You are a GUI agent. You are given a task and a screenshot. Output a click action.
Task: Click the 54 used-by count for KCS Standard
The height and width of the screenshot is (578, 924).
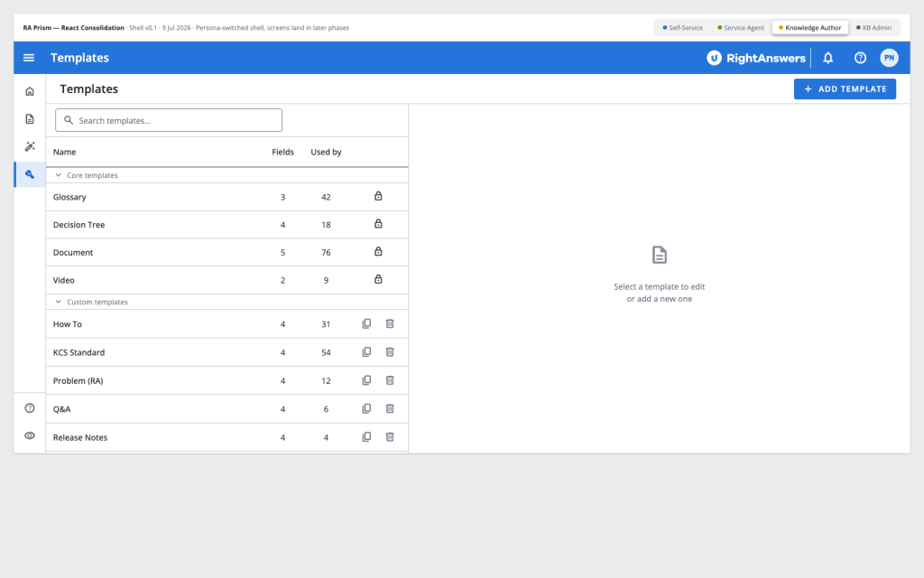tap(326, 353)
